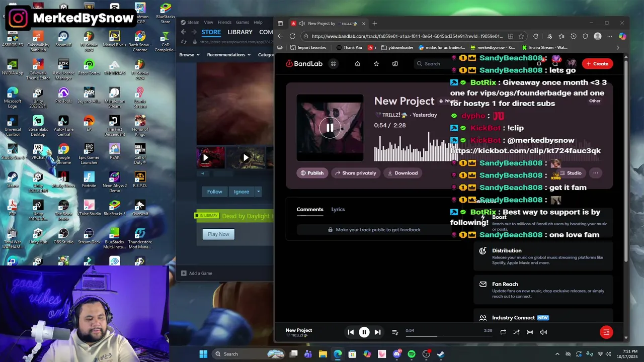The height and width of the screenshot is (362, 644).
Task: Open the Edge profile avatar
Action: coord(598,36)
